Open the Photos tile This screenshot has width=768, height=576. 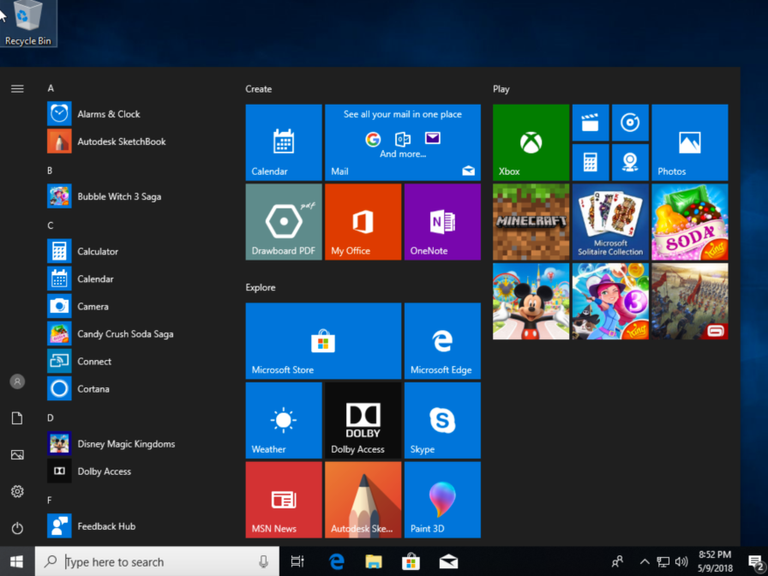[690, 142]
